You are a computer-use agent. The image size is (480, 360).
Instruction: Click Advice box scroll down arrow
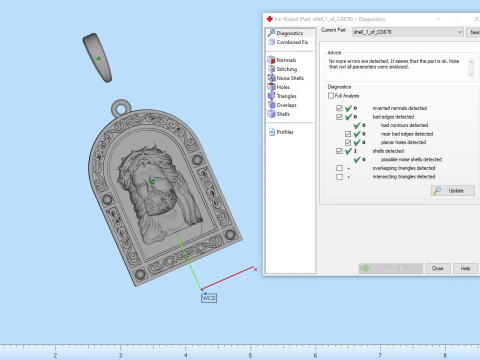471,74
